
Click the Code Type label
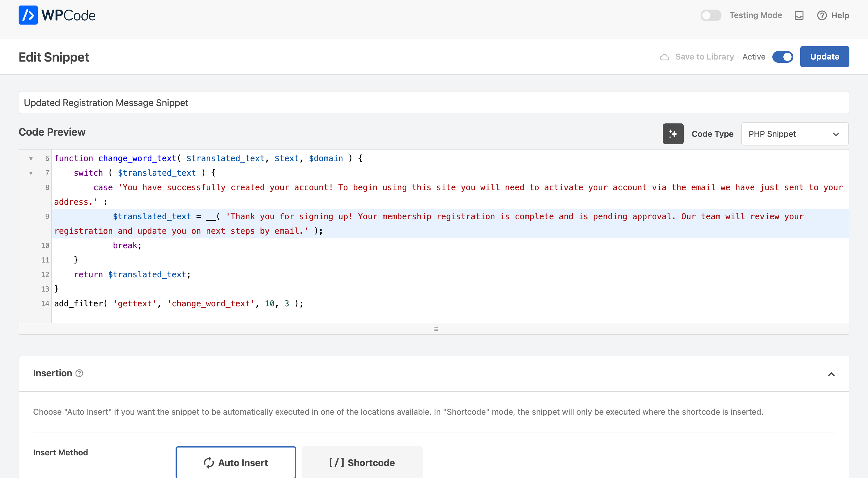click(712, 134)
